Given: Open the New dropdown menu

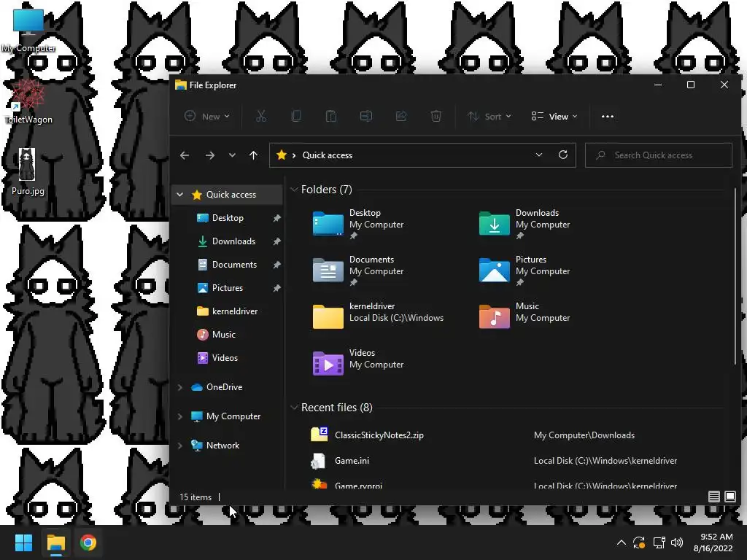Looking at the screenshot, I should click(x=207, y=116).
